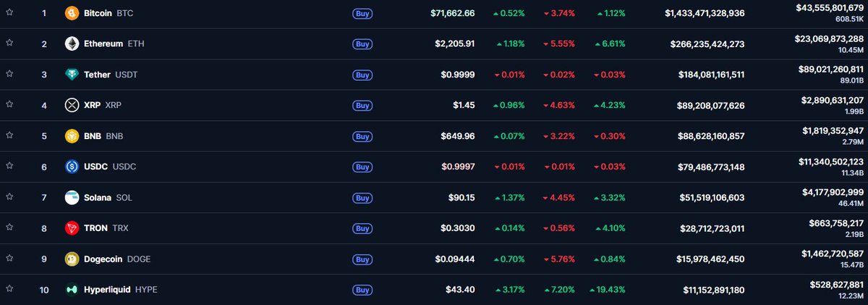
Task: Click the Ethereum coin logo icon
Action: [72, 44]
